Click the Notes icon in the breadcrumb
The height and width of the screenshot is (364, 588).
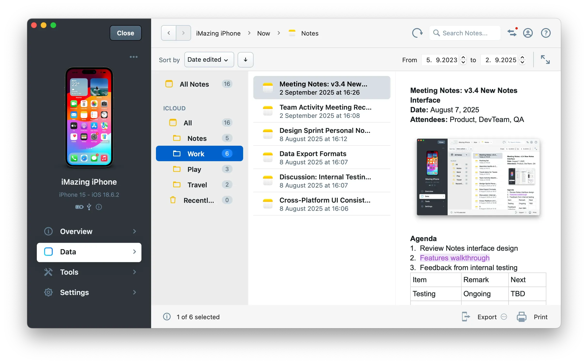(x=292, y=33)
